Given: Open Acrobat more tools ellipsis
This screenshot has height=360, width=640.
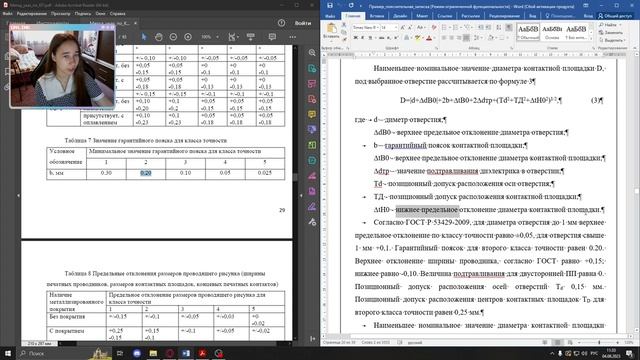Looking at the screenshot, I should (x=293, y=37).
